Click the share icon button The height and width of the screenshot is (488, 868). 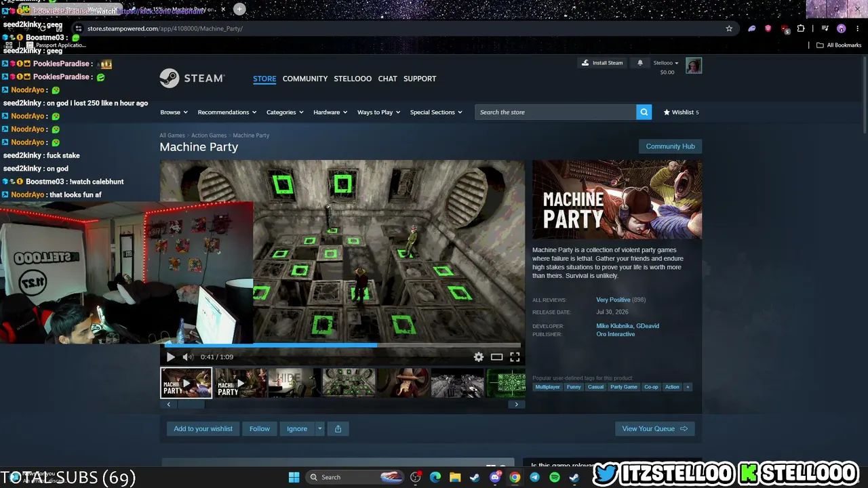pos(338,428)
